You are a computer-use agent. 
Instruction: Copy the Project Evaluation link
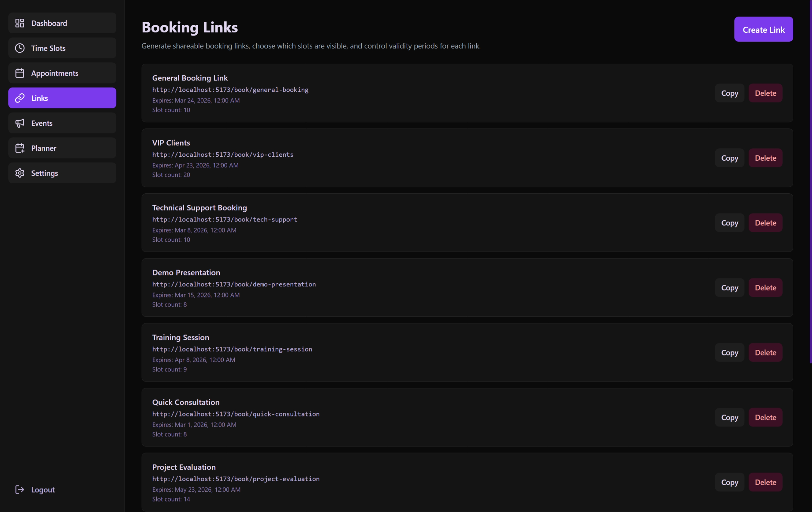[729, 482]
